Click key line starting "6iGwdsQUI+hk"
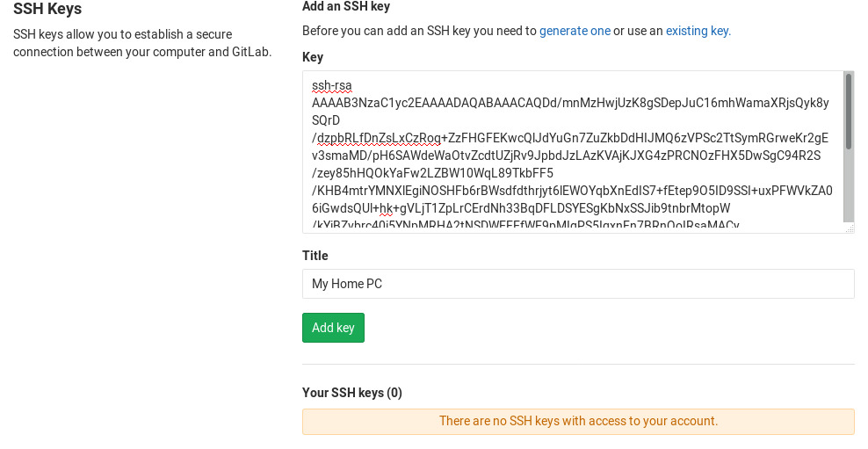868x449 pixels. point(521,209)
